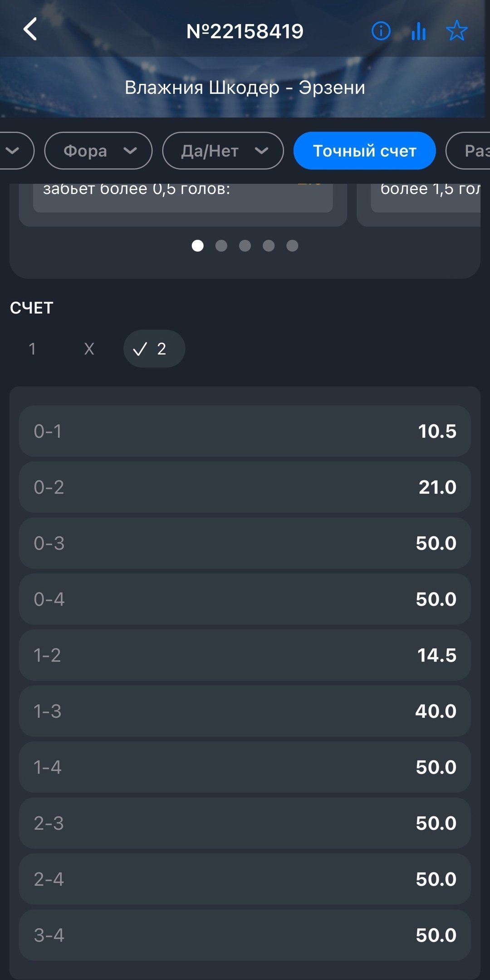Tap the back arrow icon
Screen dimensions: 490x980
(30, 30)
